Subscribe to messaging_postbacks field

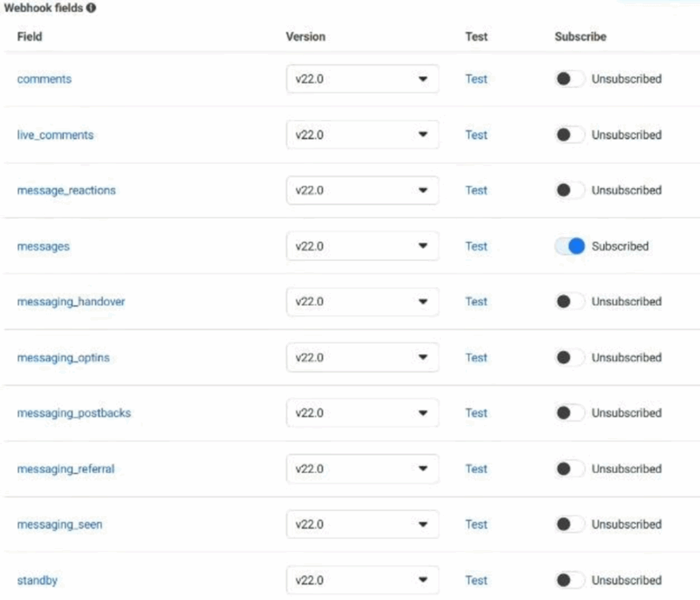[x=569, y=413]
